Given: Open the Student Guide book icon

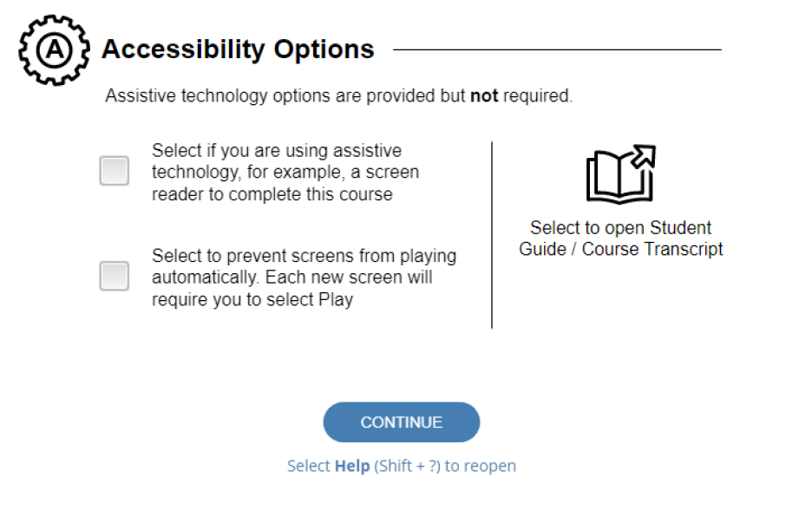Looking at the screenshot, I should pyautogui.click(x=621, y=173).
